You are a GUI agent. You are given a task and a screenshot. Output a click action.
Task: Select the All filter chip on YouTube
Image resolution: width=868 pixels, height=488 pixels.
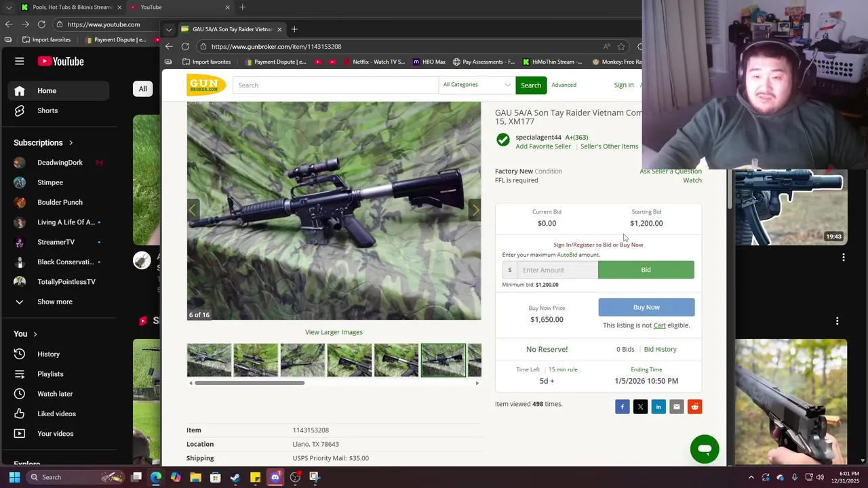pos(142,89)
